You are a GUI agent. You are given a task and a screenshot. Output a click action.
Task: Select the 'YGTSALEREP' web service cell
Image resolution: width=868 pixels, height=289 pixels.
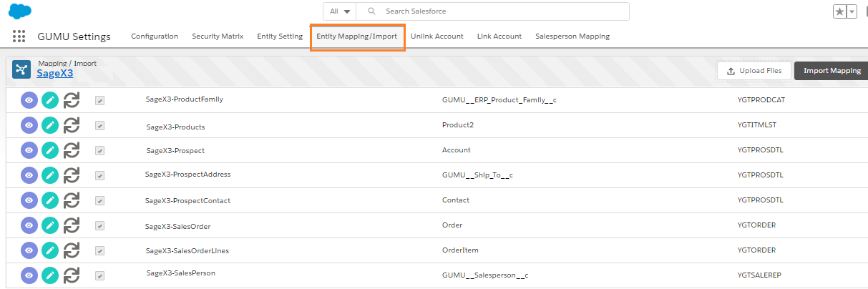[x=760, y=275]
